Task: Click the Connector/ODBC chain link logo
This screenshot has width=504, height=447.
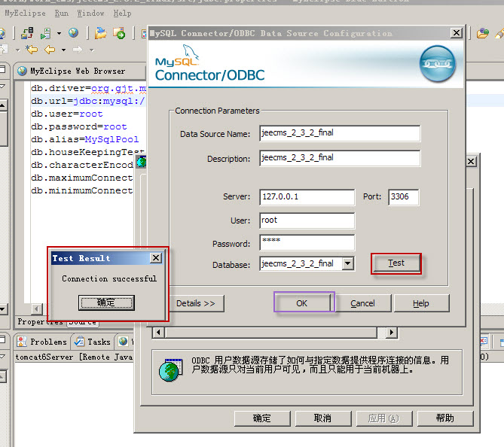Action: pos(438,63)
